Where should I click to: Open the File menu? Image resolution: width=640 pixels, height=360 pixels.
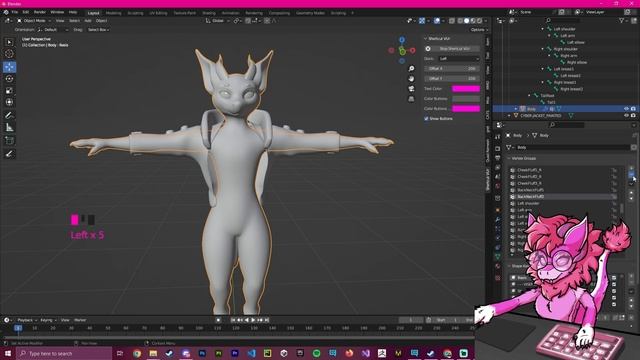pos(15,12)
